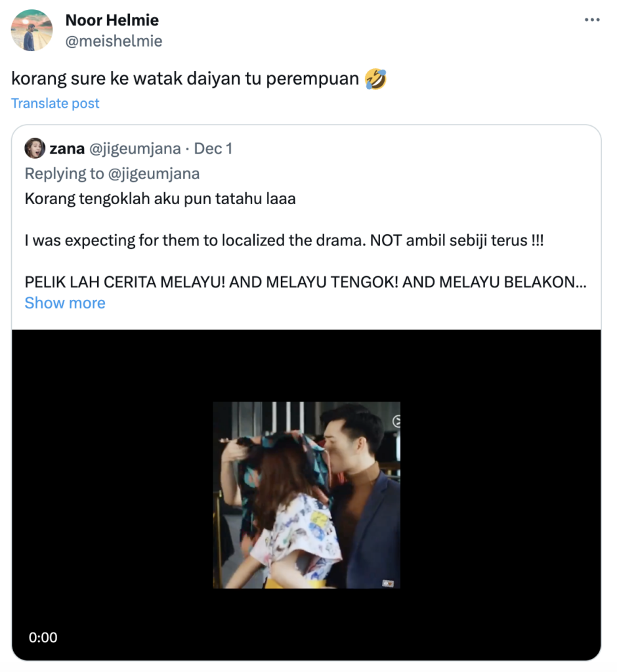Open the Dec 1 timestamp link
This screenshot has height=672, width=617.
coord(213,148)
